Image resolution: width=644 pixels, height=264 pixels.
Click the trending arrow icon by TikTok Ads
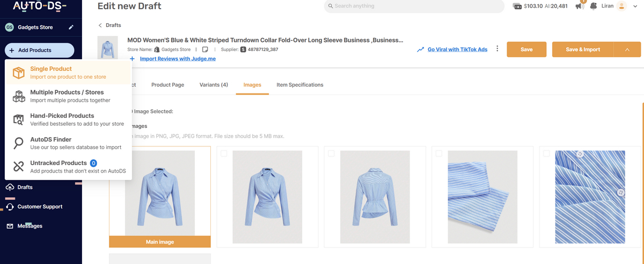tap(421, 49)
